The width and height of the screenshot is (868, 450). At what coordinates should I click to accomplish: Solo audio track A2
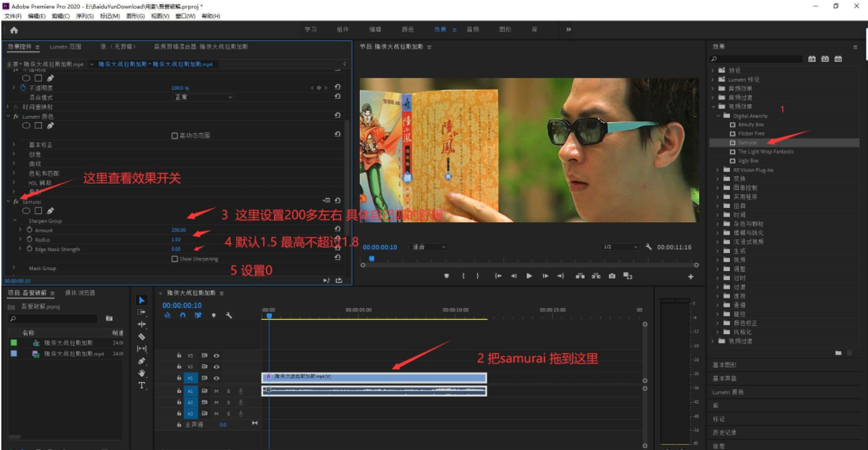pyautogui.click(x=228, y=403)
